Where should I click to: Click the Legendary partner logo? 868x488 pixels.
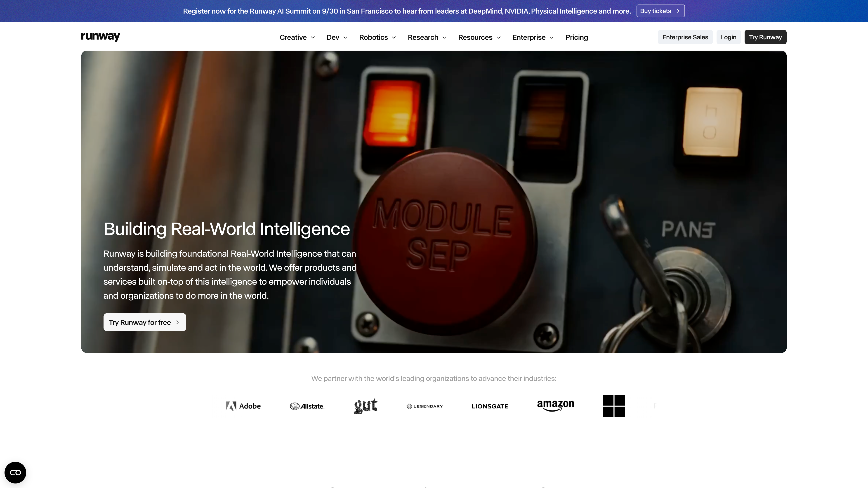(x=425, y=406)
